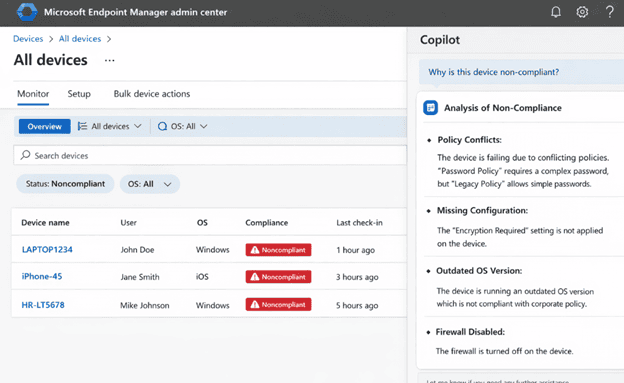Open the OS: All filter pill dropdown
The height and width of the screenshot is (383, 624).
150,184
